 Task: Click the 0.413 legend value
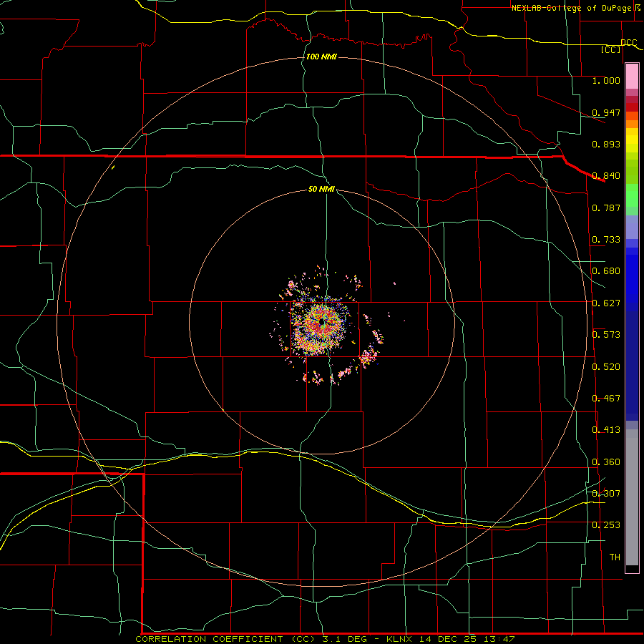(x=606, y=430)
